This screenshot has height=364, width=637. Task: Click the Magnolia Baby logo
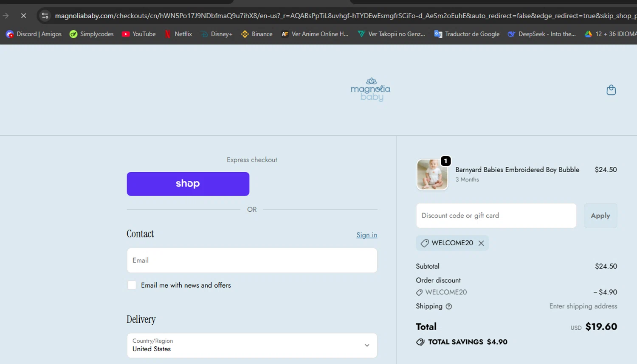[370, 90]
